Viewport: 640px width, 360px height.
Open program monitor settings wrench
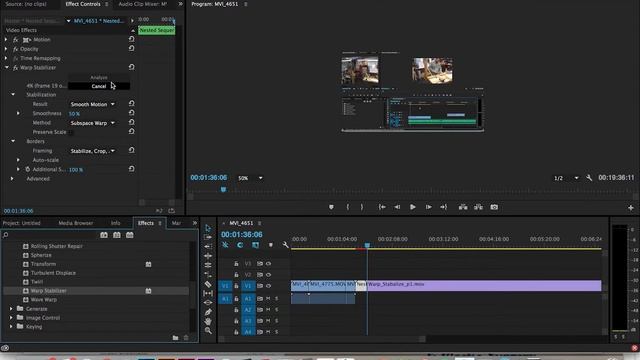tap(589, 178)
